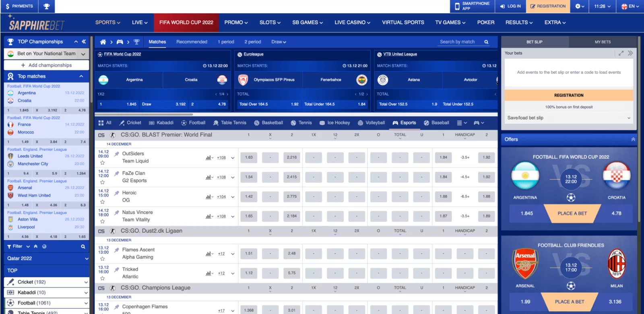Click the pin icon beside OutSiders

click(117, 154)
